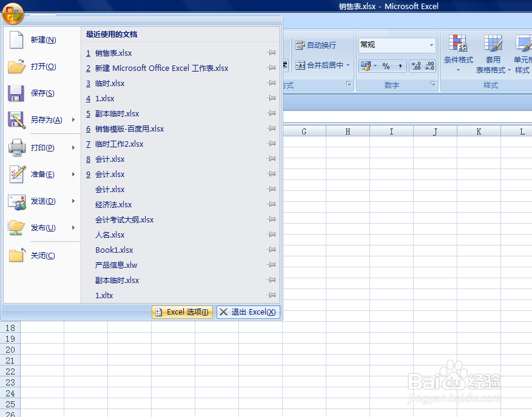
Task: Click the Send (发送) icon
Action: [17, 201]
